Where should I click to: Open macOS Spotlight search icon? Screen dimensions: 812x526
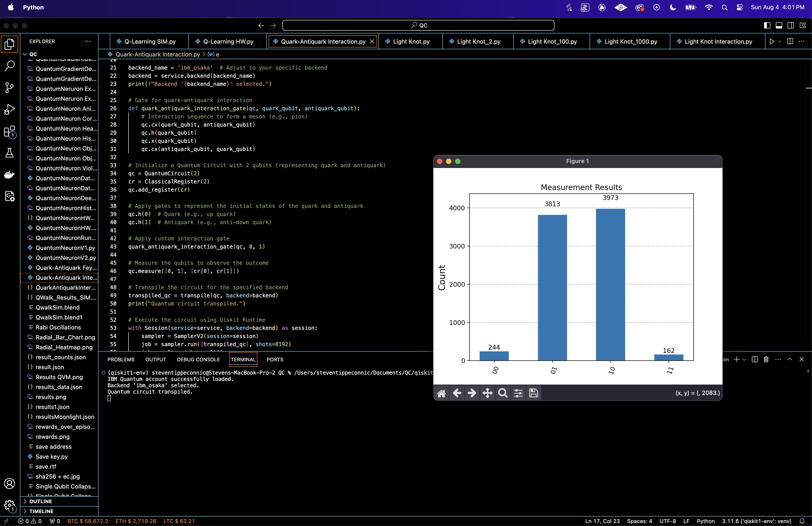[724, 7]
